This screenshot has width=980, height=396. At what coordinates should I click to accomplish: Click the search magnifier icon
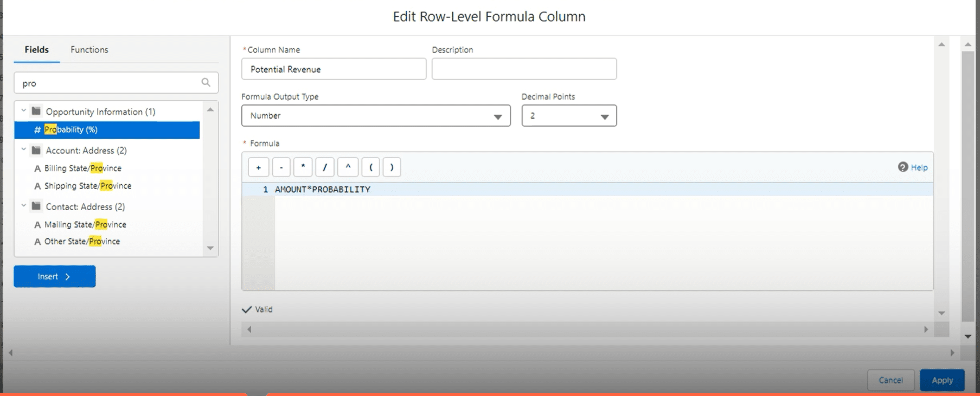(206, 82)
